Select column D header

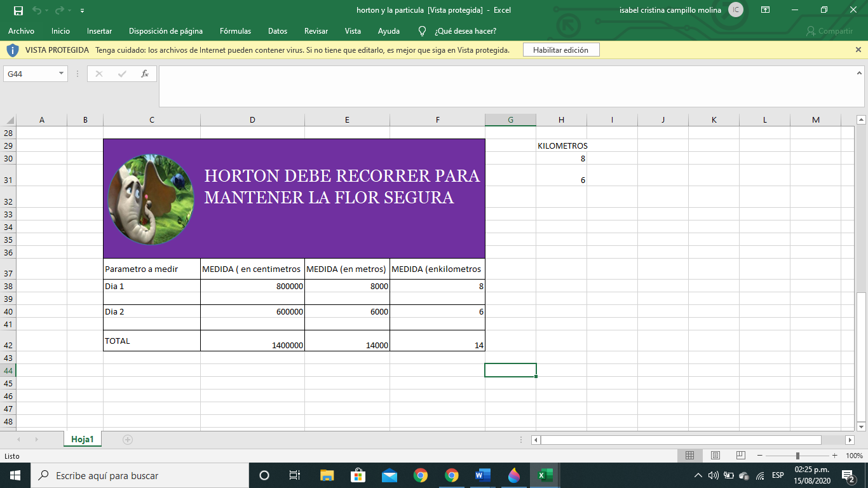[252, 120]
